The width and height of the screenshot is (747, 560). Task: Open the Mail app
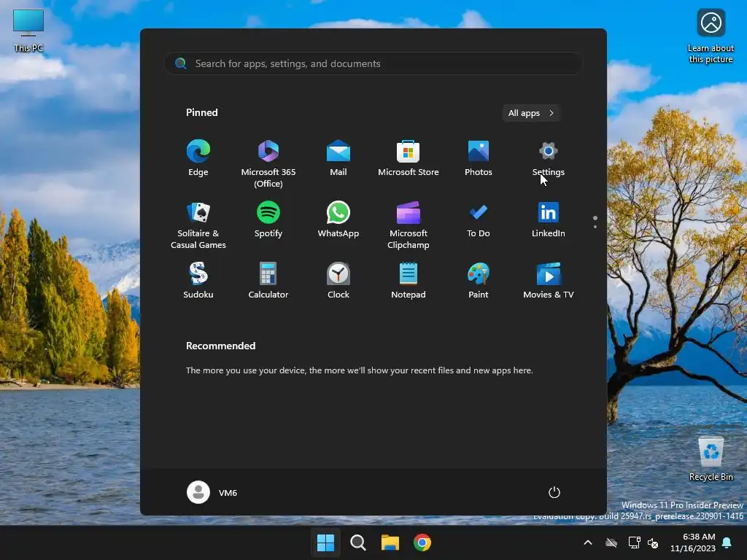338,158
